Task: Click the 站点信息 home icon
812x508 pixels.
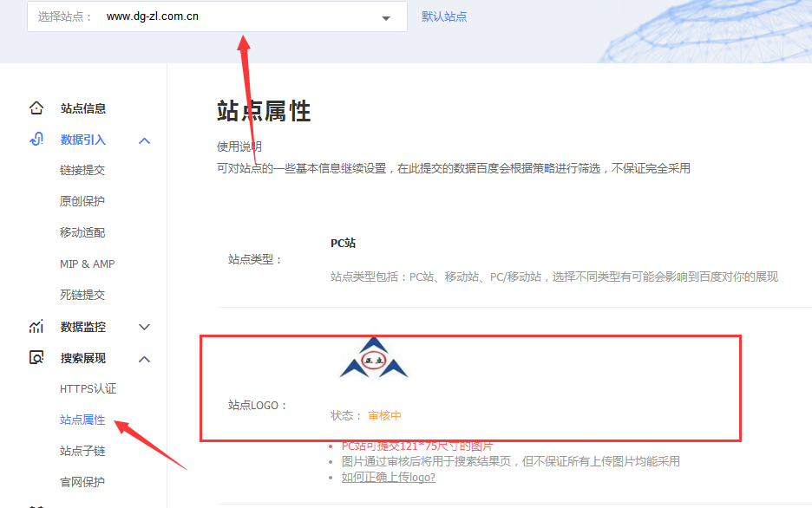Action: coord(36,107)
